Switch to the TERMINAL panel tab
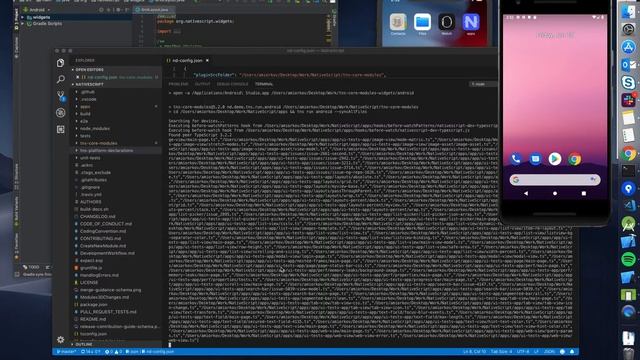The height and width of the screenshot is (360, 640). 264,84
